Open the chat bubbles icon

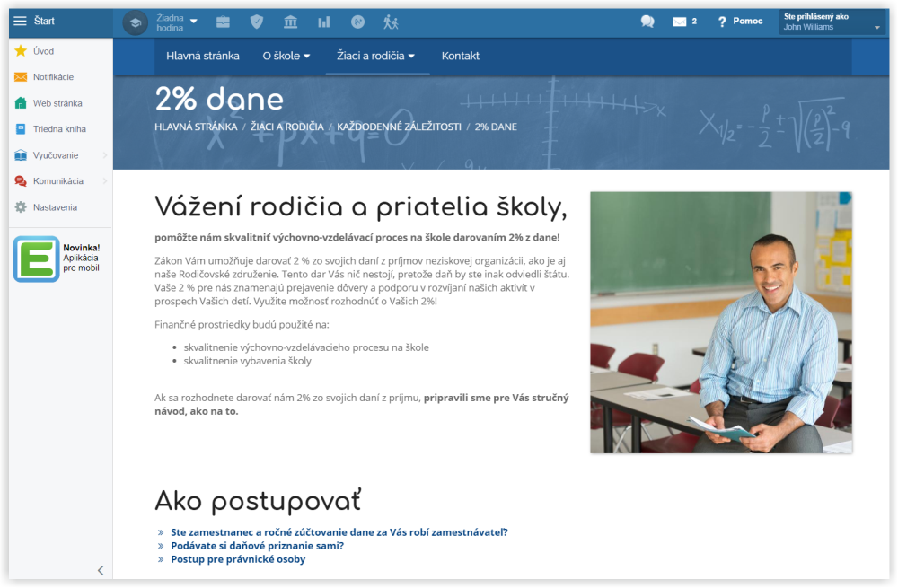click(647, 22)
